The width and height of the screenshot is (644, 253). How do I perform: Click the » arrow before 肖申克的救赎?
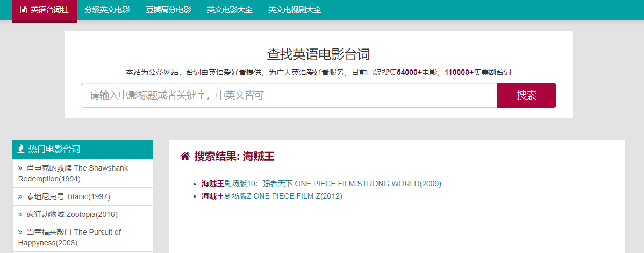pos(20,168)
